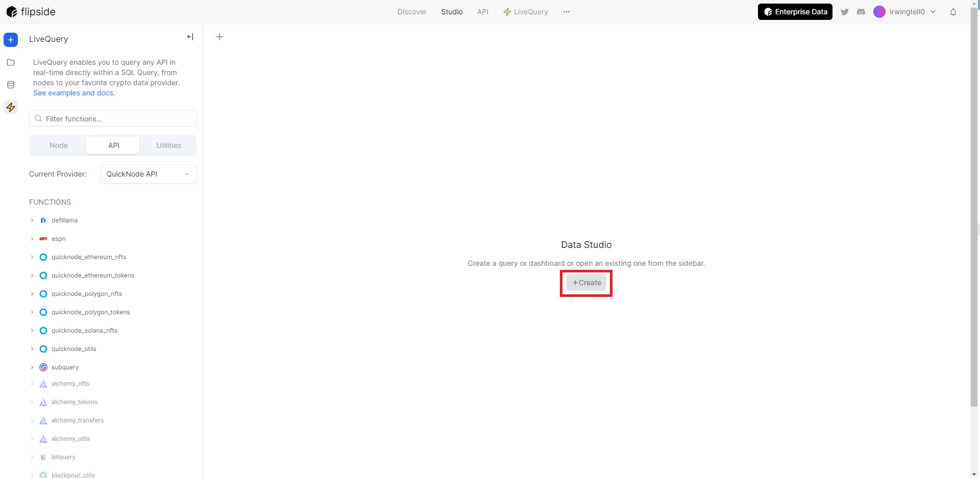Open LiveQuery in top navigation

(x=526, y=12)
